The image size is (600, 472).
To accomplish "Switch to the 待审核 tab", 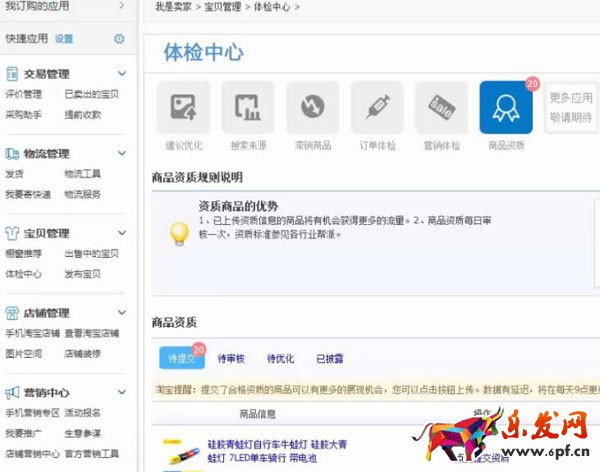I will click(x=232, y=358).
